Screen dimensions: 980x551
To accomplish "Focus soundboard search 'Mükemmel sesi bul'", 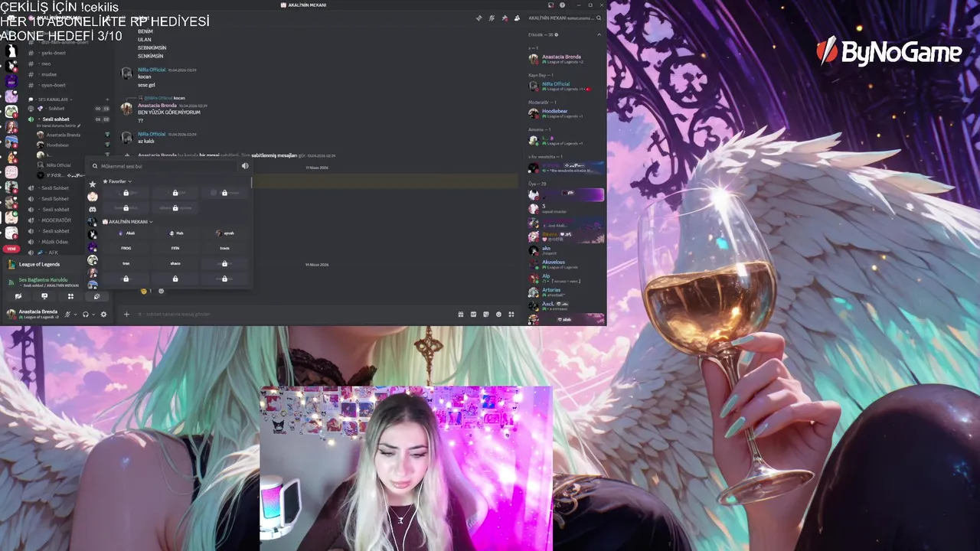I will 165,166.
